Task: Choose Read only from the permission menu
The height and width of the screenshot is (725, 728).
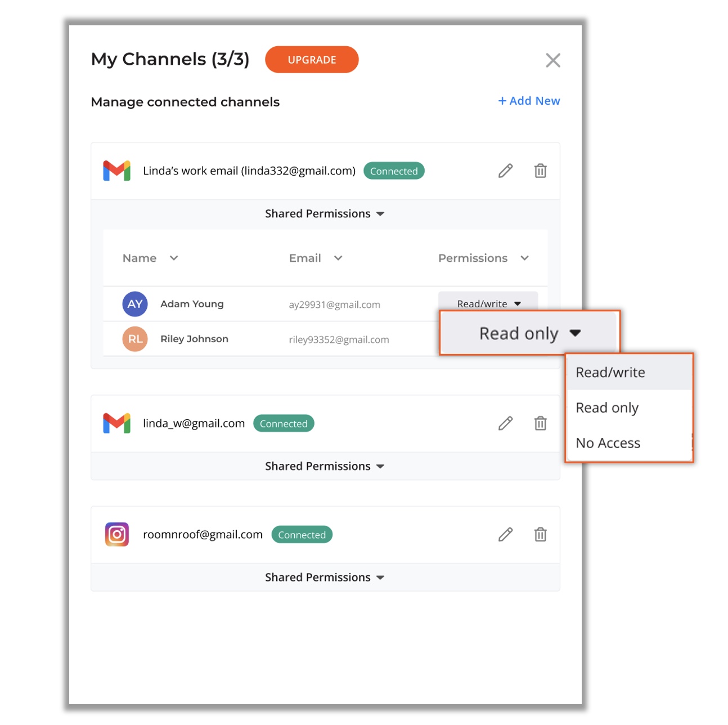Action: 629,408
